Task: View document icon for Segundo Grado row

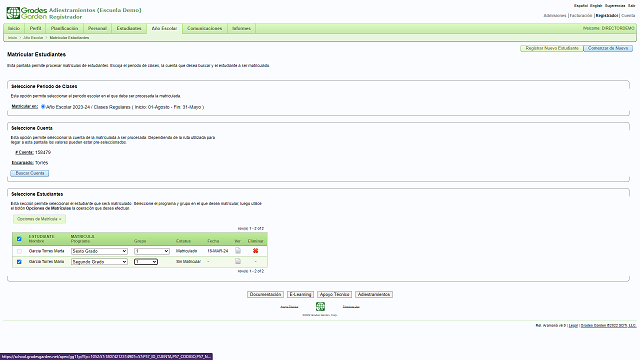Action: click(x=238, y=261)
